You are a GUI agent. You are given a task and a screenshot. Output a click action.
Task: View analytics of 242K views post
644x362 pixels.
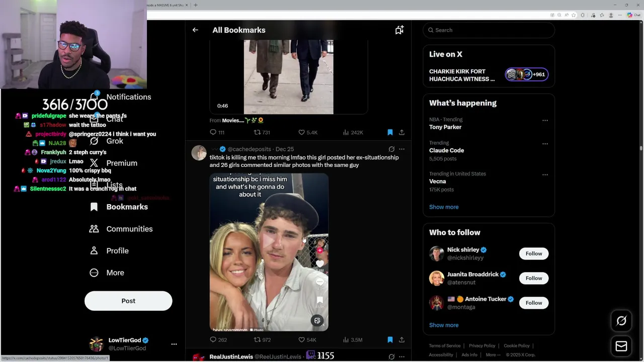click(353, 132)
